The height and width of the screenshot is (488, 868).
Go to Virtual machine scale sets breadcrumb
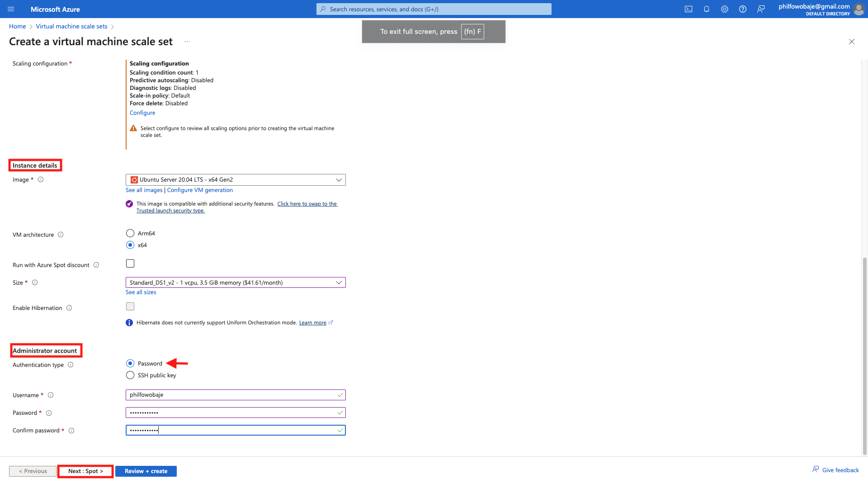[71, 26]
